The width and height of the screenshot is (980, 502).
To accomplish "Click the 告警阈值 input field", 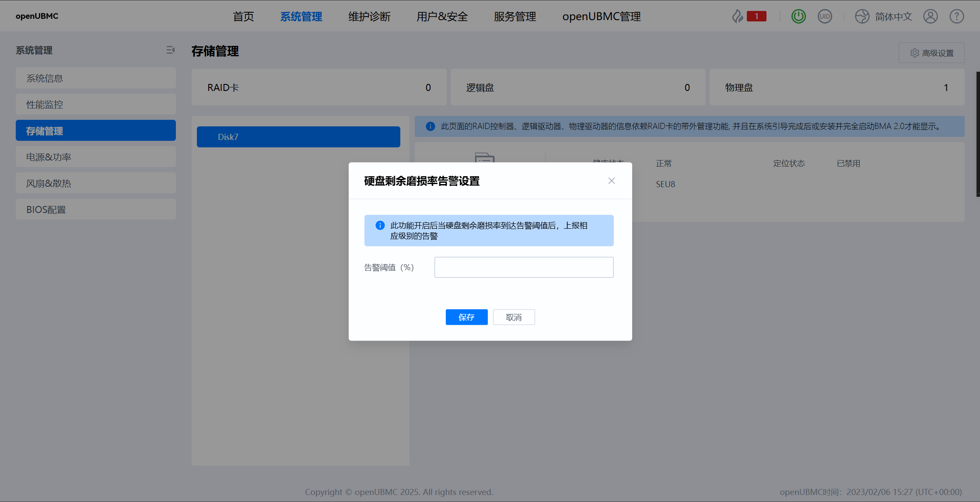I will [x=524, y=267].
